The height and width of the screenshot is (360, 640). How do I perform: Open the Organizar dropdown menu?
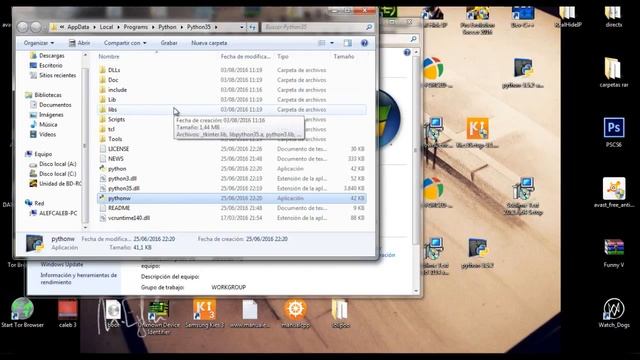tap(39, 43)
